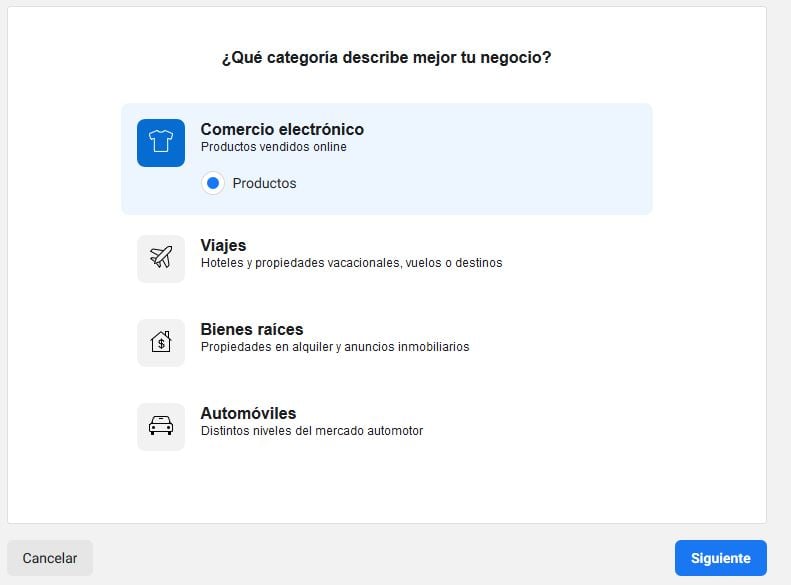Viewport: 791px width, 585px height.
Task: Click the Cancelar button
Action: click(x=50, y=558)
